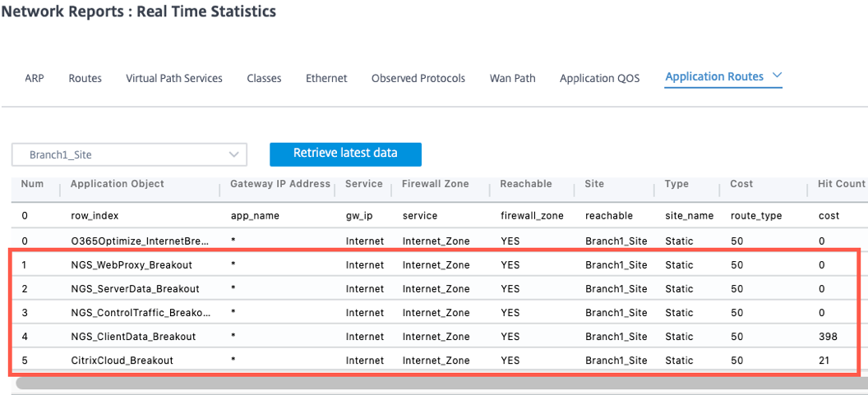Select NGS_ClientData_Breakout application object
Image resolution: width=868 pixels, height=395 pixels.
[x=133, y=337]
